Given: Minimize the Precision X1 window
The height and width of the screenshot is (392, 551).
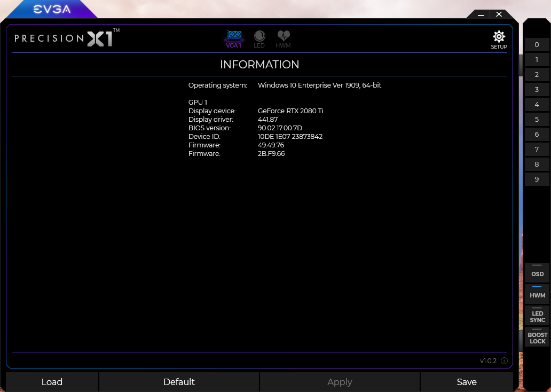Looking at the screenshot, I should coord(481,14).
